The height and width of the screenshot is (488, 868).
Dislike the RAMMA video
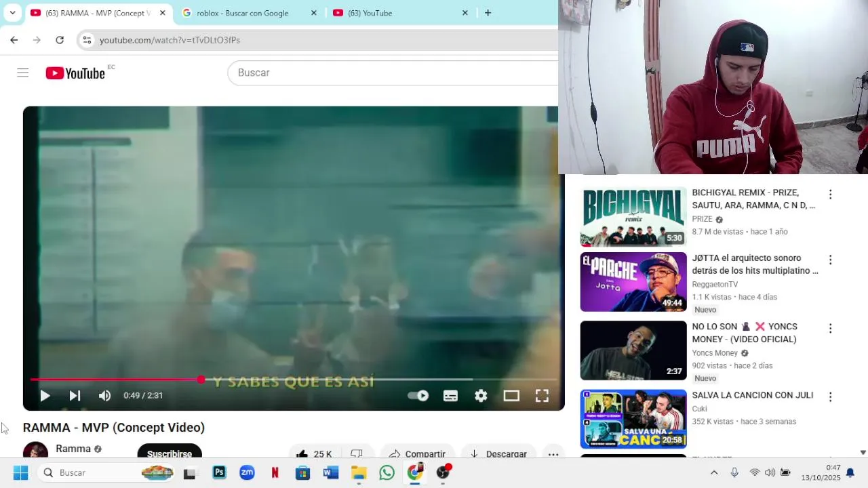[357, 453]
